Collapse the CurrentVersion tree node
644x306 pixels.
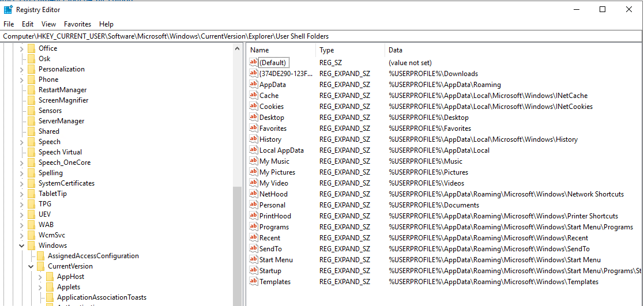pos(31,266)
